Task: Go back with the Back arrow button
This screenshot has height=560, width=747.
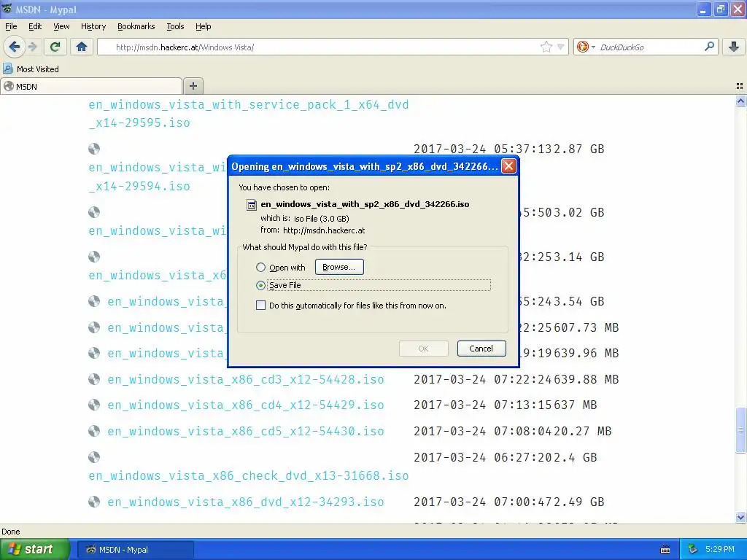Action: 14,47
